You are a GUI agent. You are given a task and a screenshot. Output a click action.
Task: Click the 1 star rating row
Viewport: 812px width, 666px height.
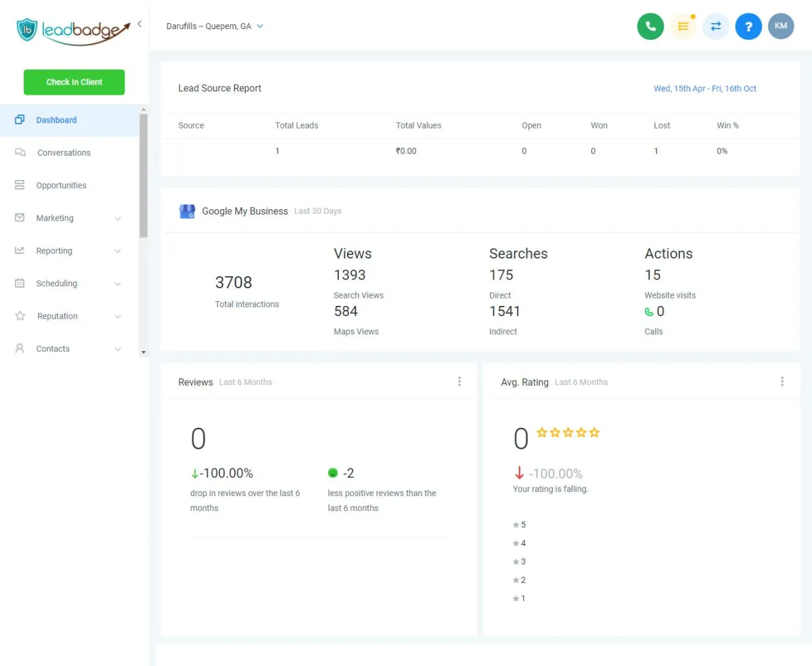[x=520, y=598]
